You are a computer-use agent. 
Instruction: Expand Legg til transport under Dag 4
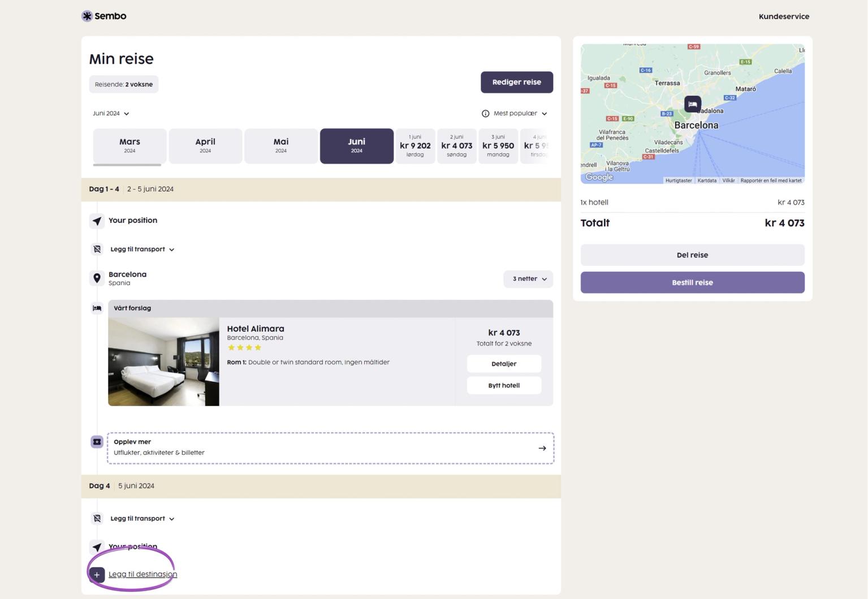142,519
